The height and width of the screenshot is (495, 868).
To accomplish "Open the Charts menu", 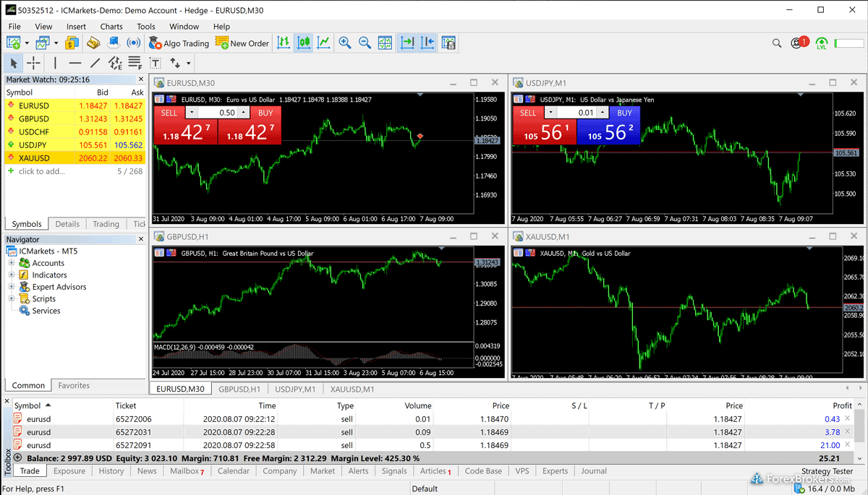I will pyautogui.click(x=111, y=27).
